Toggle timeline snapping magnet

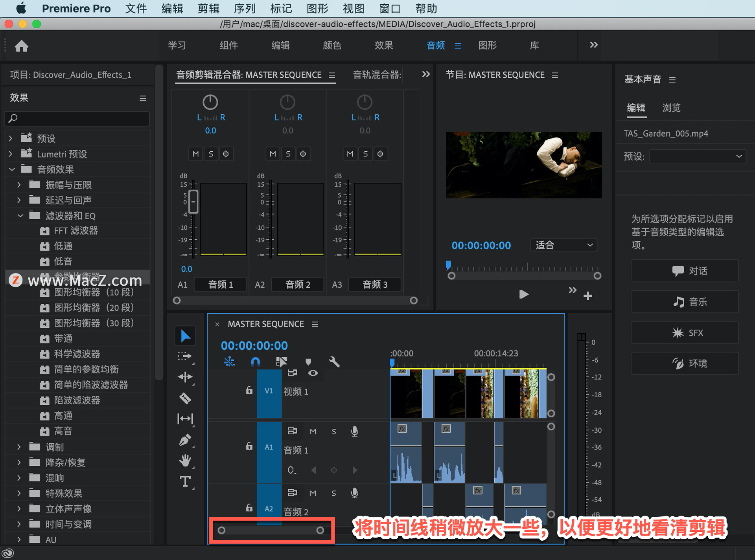click(255, 362)
